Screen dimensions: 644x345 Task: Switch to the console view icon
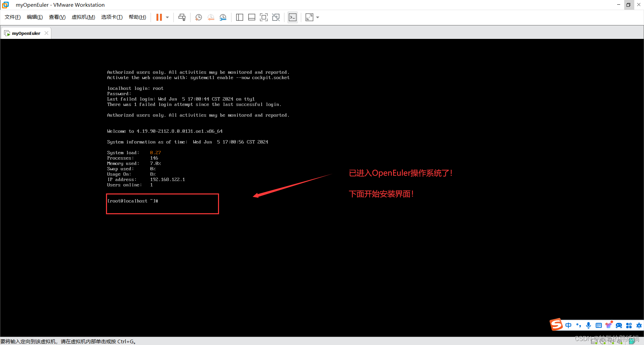pyautogui.click(x=293, y=17)
